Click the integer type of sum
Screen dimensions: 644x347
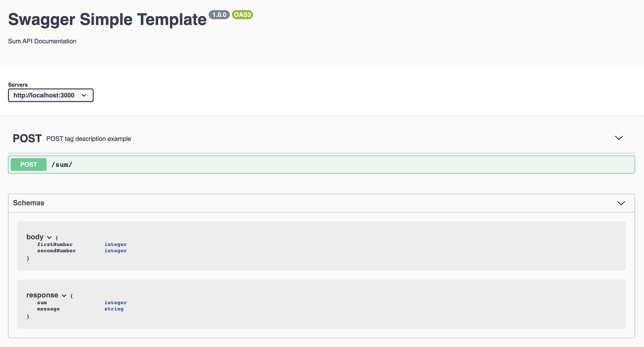115,302
